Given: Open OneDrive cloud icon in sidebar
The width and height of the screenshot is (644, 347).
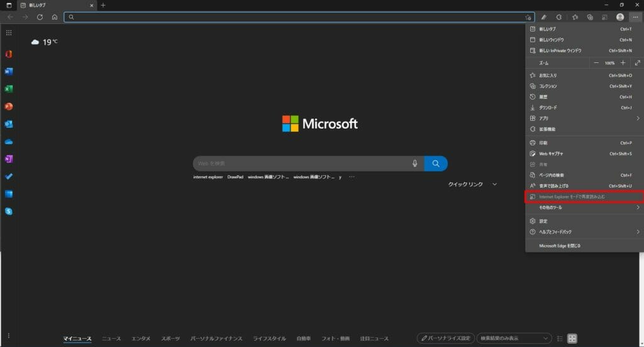Looking at the screenshot, I should click(9, 142).
